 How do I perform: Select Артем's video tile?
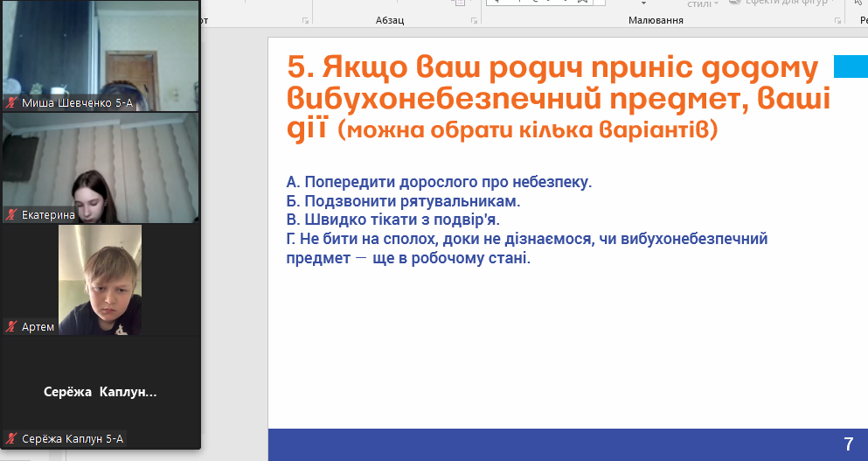[x=101, y=280]
